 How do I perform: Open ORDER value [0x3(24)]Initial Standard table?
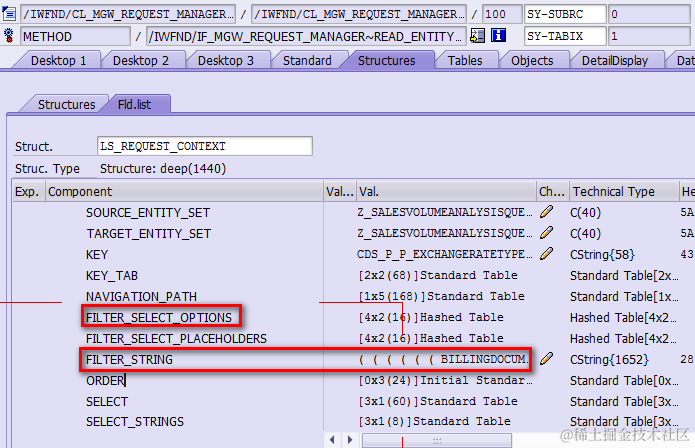click(x=445, y=380)
